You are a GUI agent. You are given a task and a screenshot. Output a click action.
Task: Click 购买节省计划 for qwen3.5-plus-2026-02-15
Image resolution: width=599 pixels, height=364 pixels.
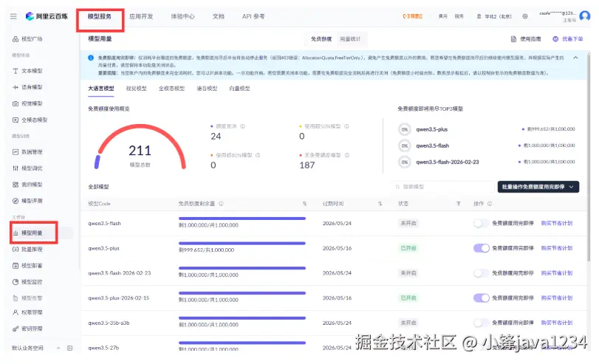pyautogui.click(x=557, y=298)
